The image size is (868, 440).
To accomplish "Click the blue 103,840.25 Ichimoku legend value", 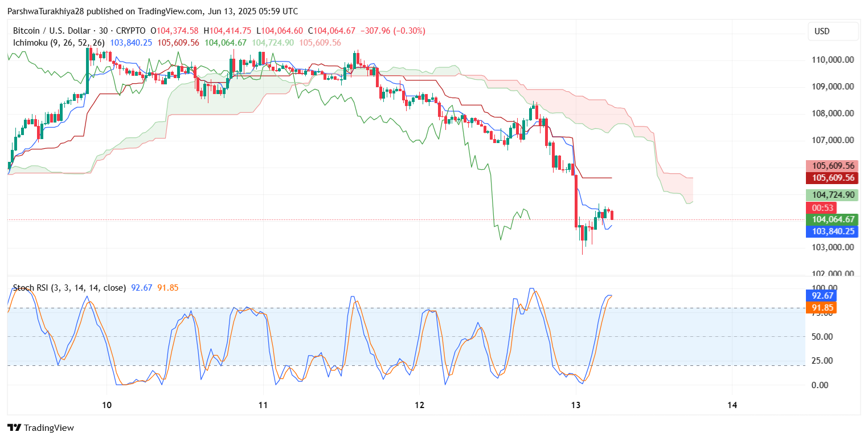I will pyautogui.click(x=132, y=42).
